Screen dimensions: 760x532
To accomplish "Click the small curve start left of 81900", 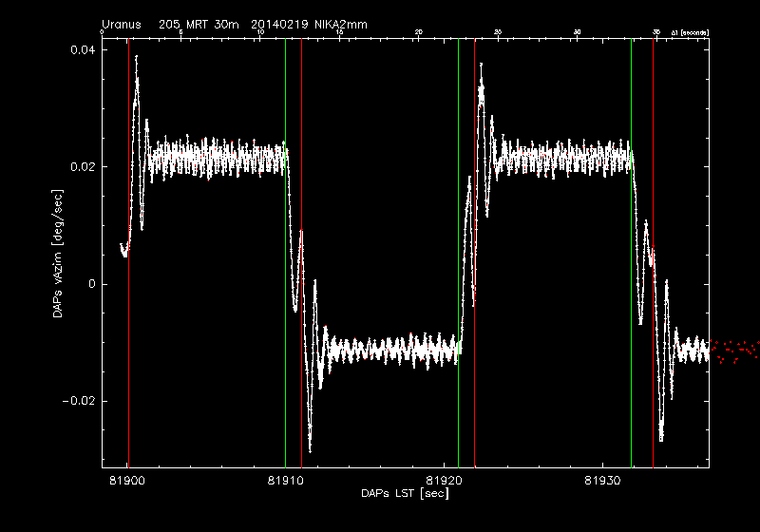I will coord(123,251).
